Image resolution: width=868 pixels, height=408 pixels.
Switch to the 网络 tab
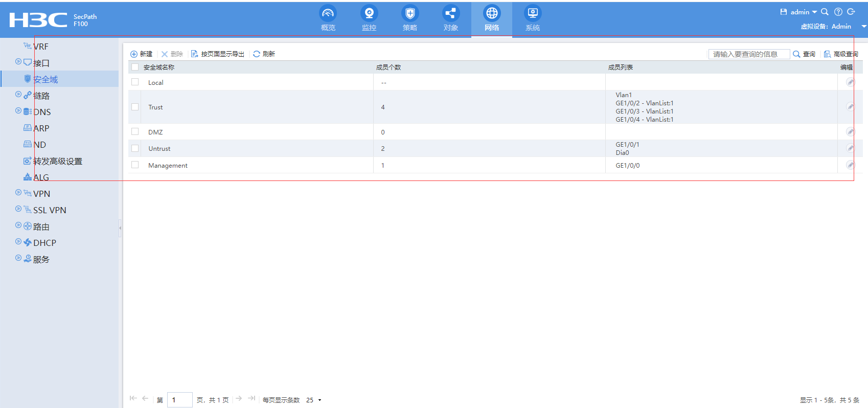[x=492, y=19]
